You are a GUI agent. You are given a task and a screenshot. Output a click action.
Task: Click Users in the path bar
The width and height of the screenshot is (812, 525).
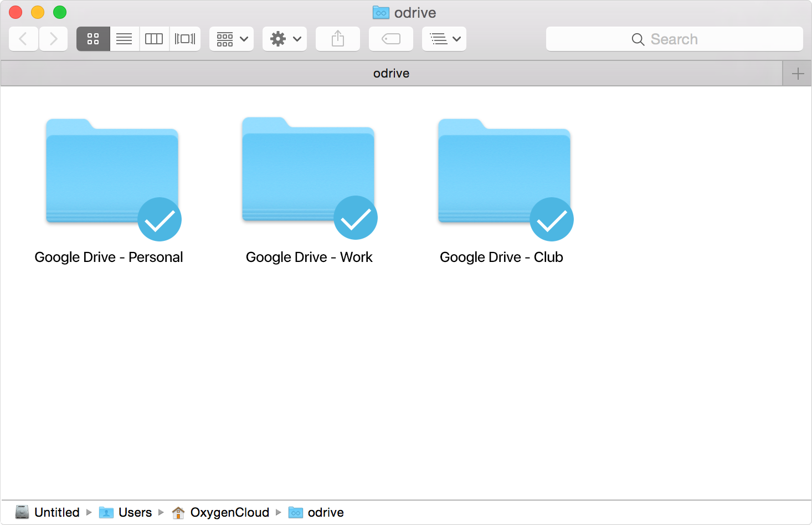[x=135, y=512]
